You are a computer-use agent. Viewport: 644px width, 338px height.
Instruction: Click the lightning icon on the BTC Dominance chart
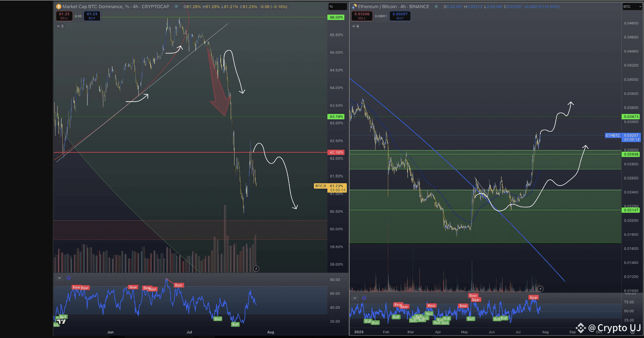[256, 269]
